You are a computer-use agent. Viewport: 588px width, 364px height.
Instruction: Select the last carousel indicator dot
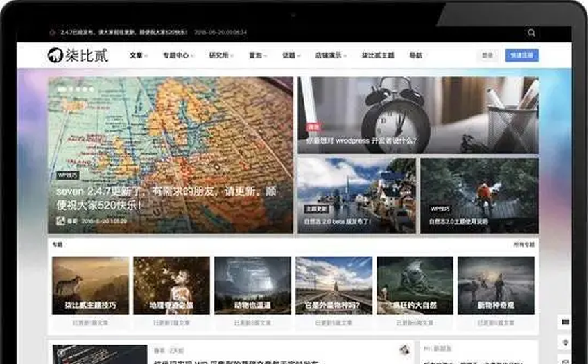91,89
